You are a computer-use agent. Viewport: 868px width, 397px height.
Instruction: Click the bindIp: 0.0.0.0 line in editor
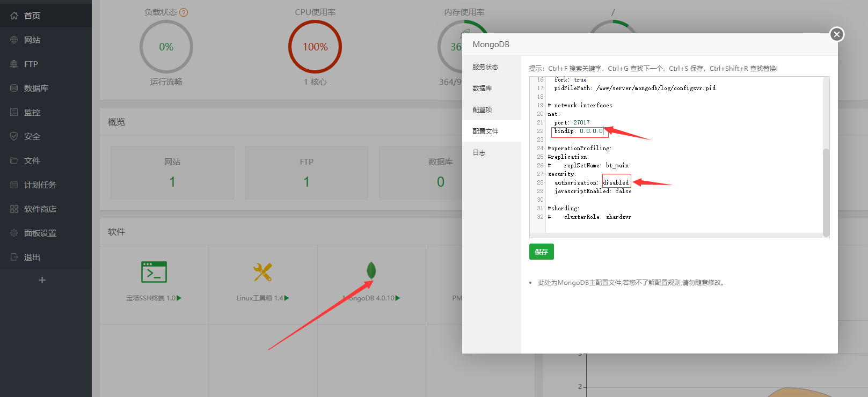(578, 131)
